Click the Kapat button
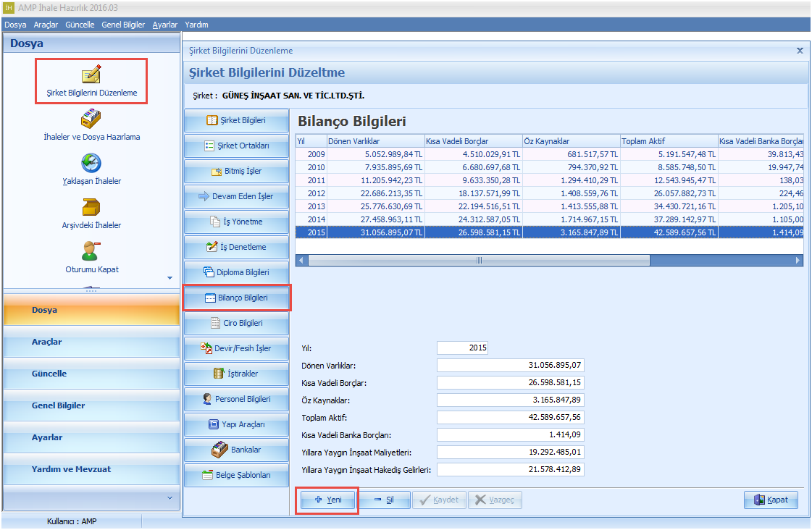This screenshot has height=530, width=812. tap(771, 500)
